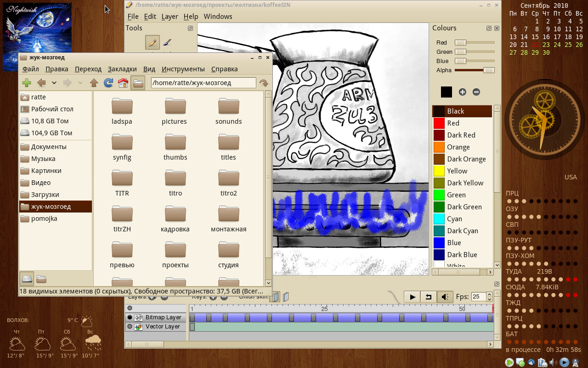588x368 pixels.
Task: Toggle visibility dot of Vector Layer
Action: (x=130, y=327)
